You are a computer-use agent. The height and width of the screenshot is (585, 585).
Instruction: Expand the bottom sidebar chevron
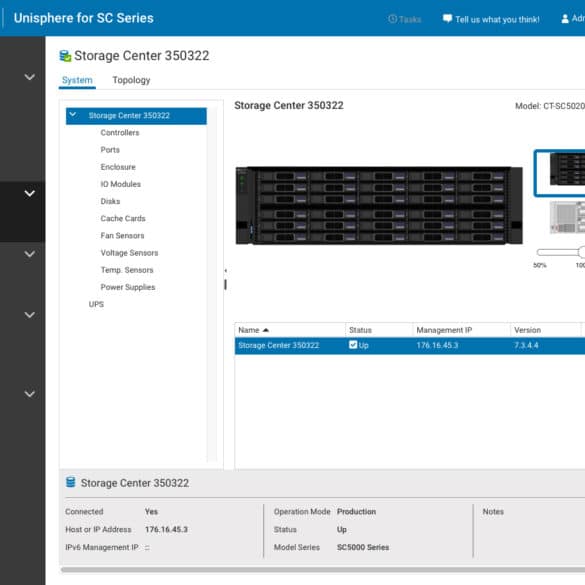click(x=29, y=394)
